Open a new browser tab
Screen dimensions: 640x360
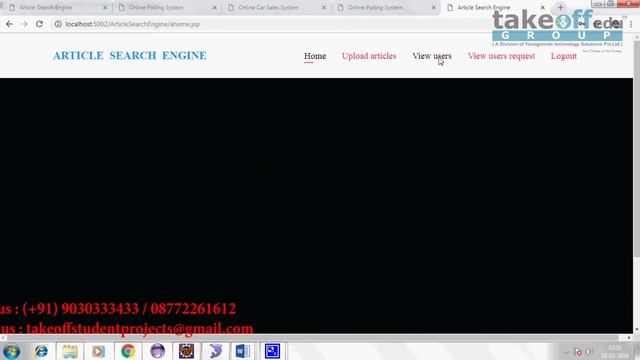click(560, 7)
